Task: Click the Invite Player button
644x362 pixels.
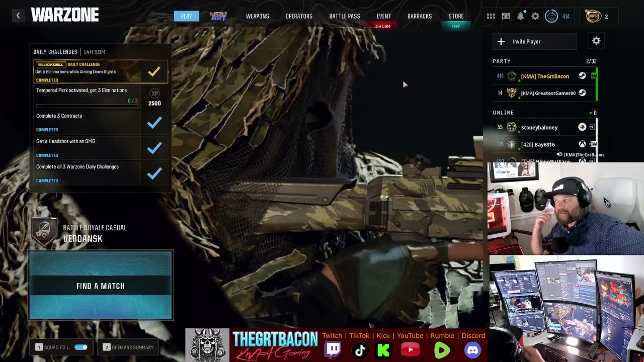Action: click(x=535, y=41)
